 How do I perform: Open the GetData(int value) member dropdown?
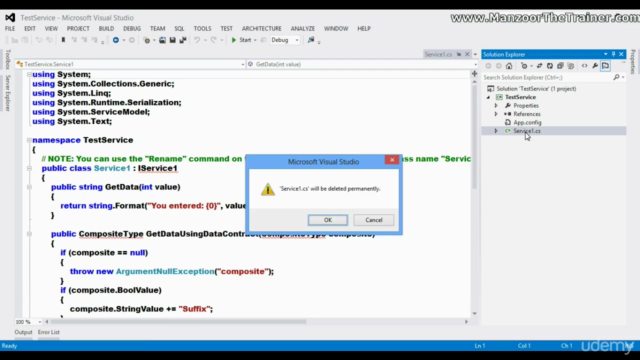(362, 64)
